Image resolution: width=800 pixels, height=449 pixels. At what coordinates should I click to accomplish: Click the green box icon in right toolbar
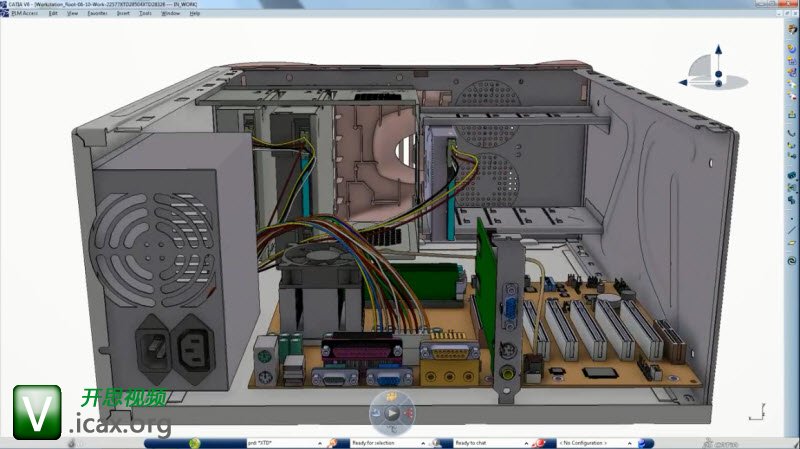[x=791, y=187]
